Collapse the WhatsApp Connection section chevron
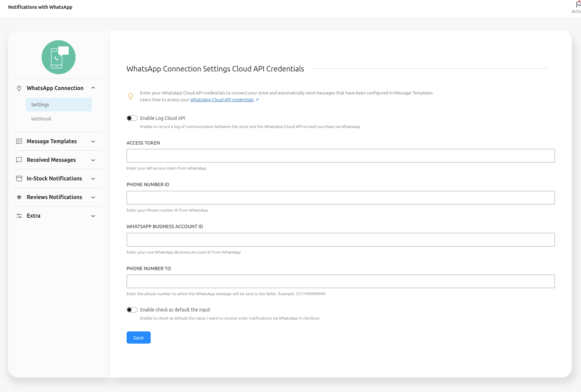The width and height of the screenshot is (581, 392). pos(93,88)
